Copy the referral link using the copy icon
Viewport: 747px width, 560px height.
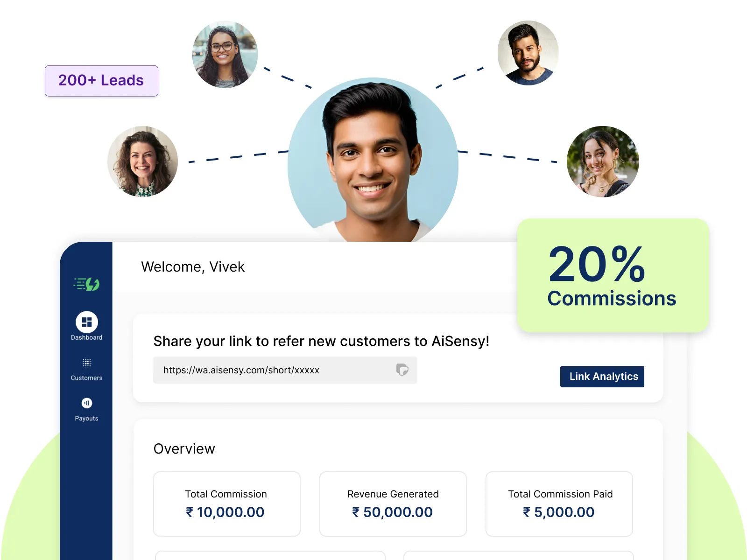tap(402, 370)
